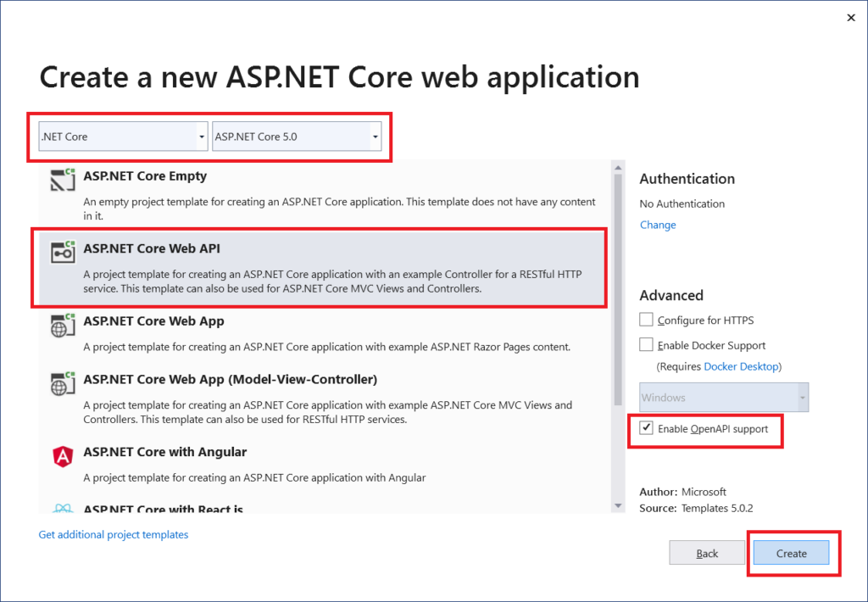Click the template list scroll-up arrow
868x602 pixels.
pos(618,167)
